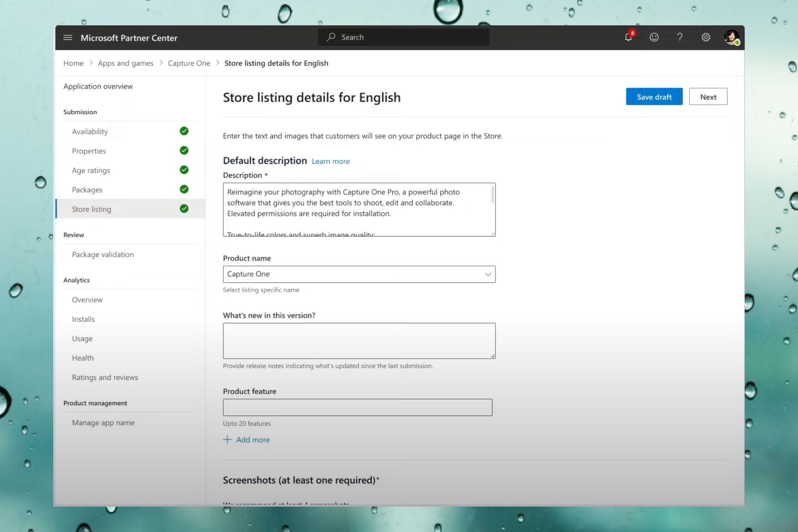Click the Next button

coord(708,96)
